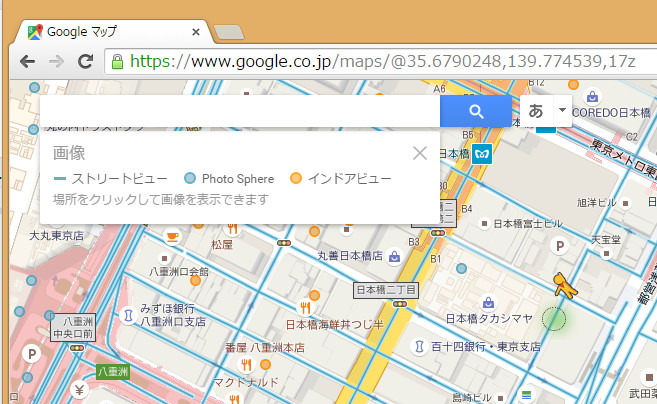This screenshot has width=657, height=404.
Task: Click the 日本橋富士ビル place marker
Action: click(484, 223)
